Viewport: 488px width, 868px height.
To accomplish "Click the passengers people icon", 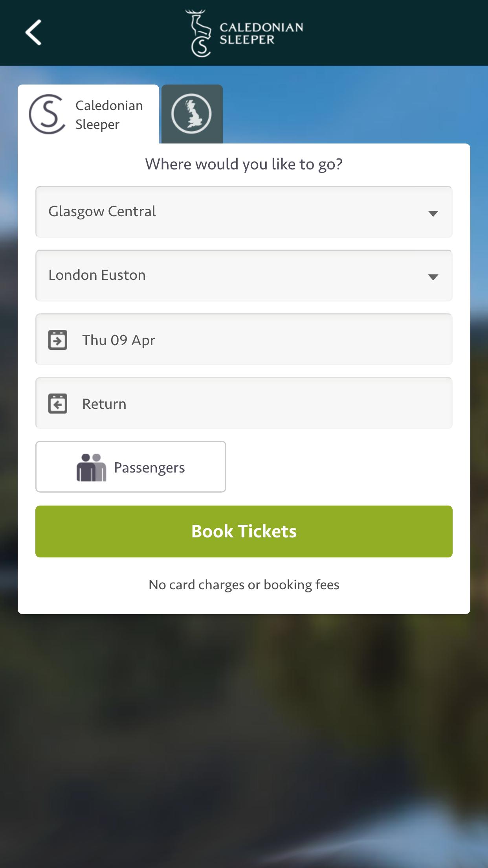I will (92, 467).
